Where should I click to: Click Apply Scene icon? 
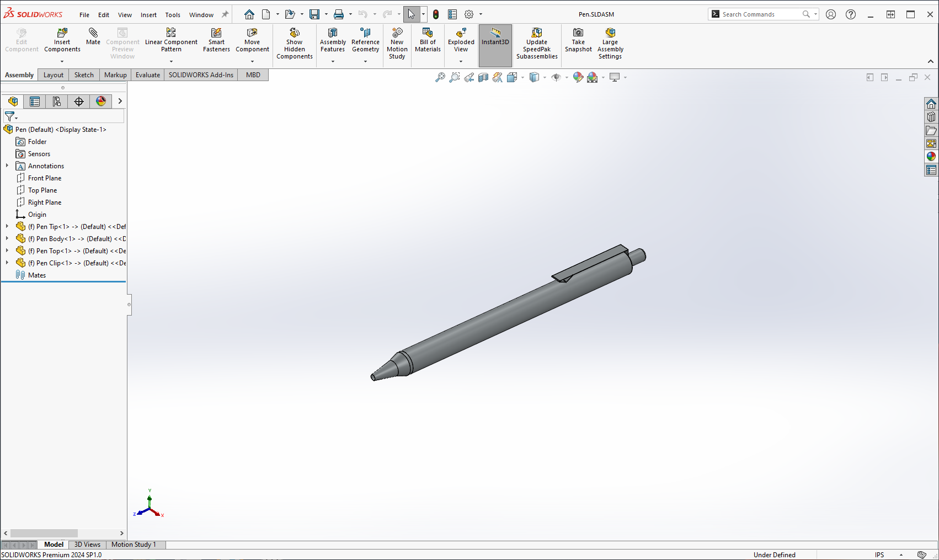(x=593, y=77)
